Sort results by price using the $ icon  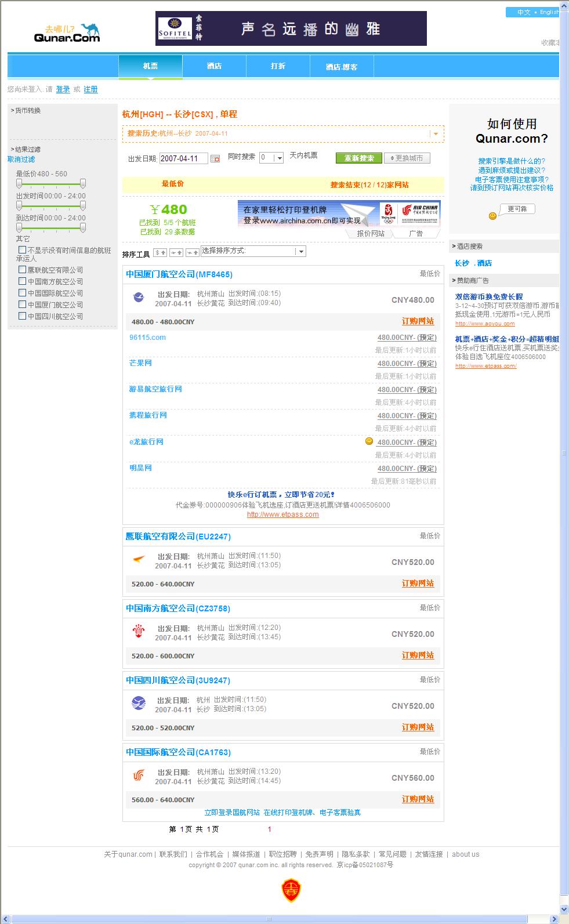pos(161,252)
